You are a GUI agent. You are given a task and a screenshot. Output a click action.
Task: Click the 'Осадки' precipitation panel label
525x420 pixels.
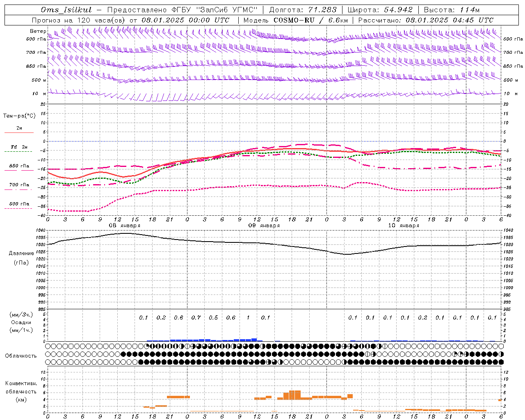coord(21,322)
